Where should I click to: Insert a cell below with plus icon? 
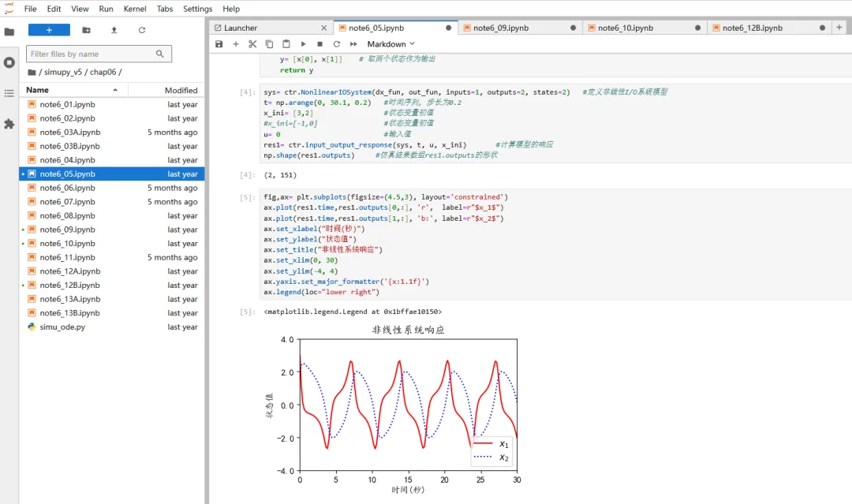pyautogui.click(x=236, y=44)
